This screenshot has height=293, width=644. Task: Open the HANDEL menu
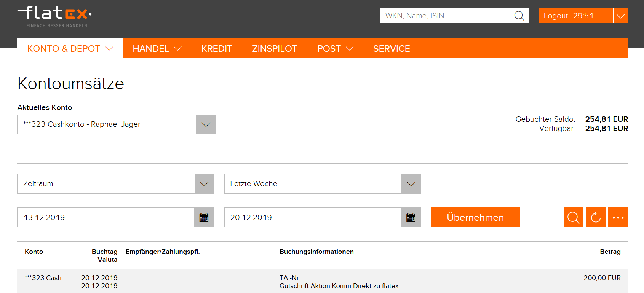click(157, 49)
